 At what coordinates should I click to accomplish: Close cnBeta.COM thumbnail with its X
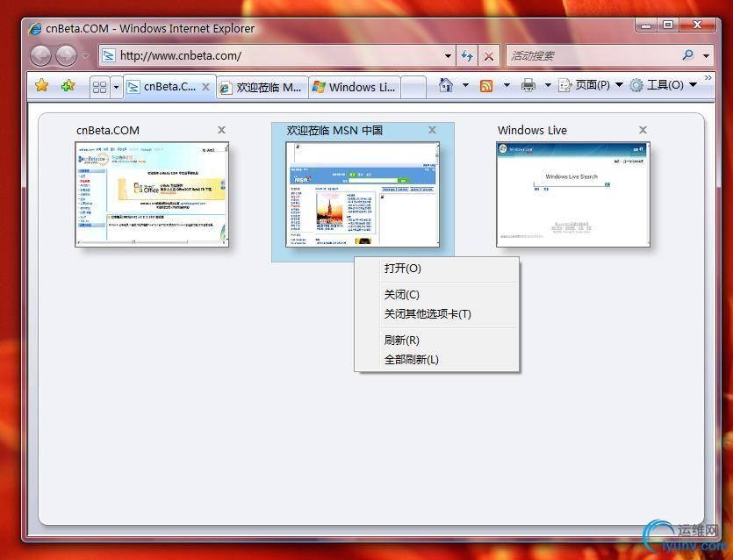221,130
